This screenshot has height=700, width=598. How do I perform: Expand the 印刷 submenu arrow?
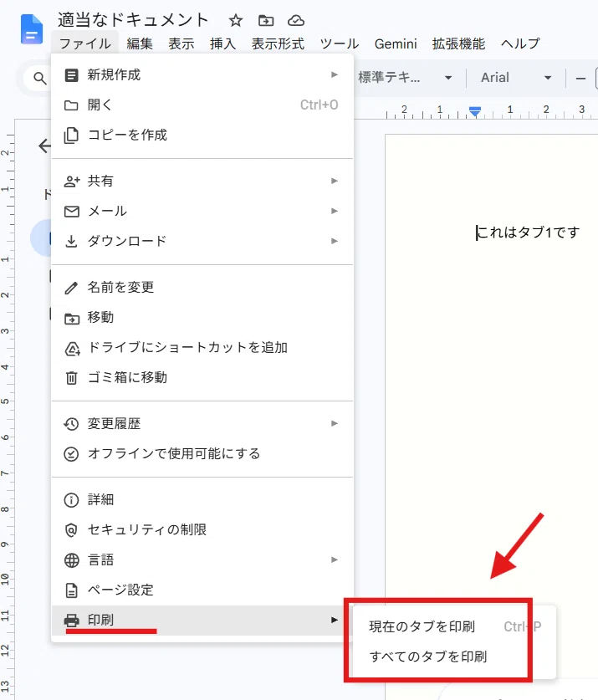[334, 620]
